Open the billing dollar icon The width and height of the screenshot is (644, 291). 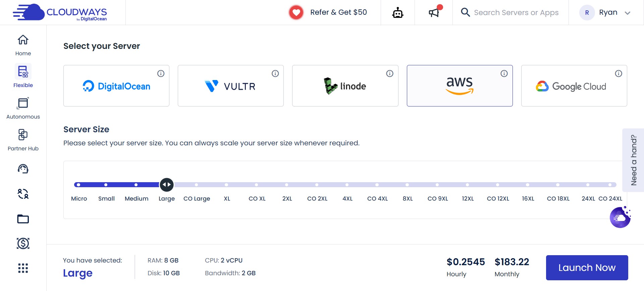click(23, 243)
